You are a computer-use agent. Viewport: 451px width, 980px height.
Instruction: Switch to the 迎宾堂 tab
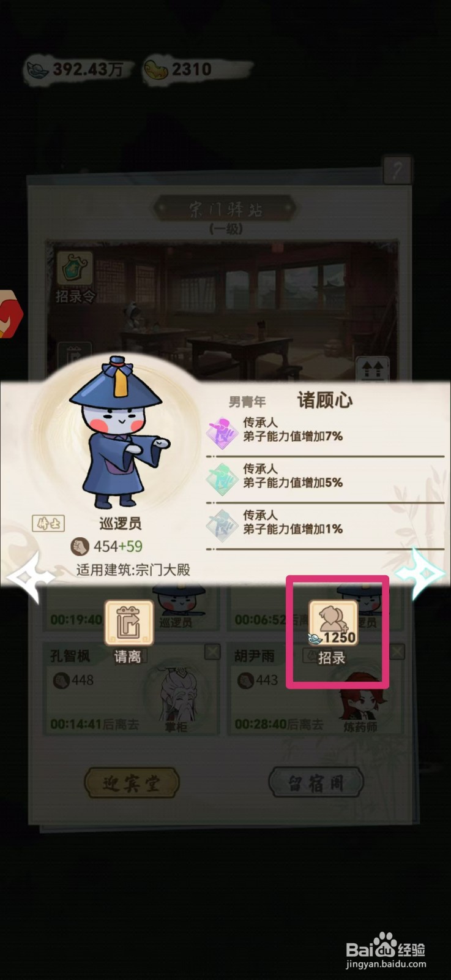(132, 783)
